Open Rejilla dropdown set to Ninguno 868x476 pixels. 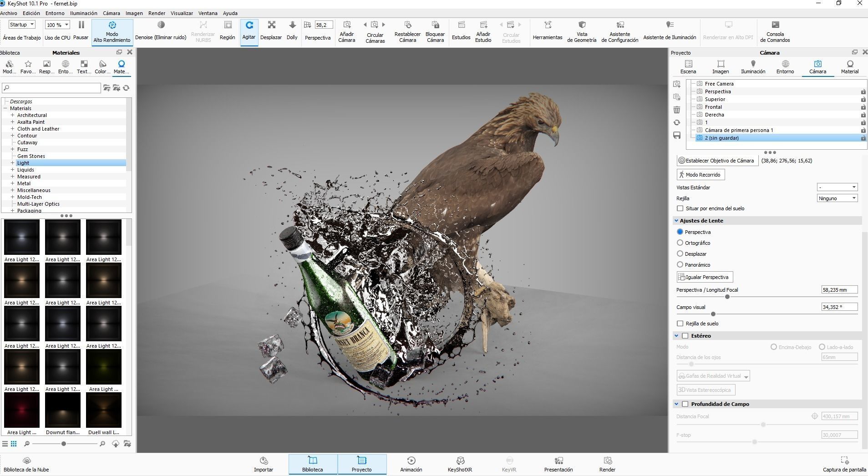pyautogui.click(x=838, y=198)
